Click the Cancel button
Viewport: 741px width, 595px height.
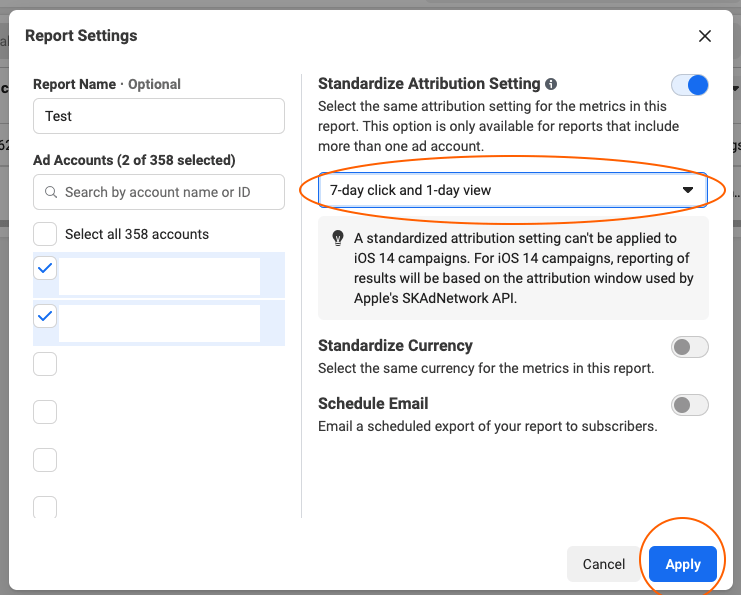coord(603,564)
